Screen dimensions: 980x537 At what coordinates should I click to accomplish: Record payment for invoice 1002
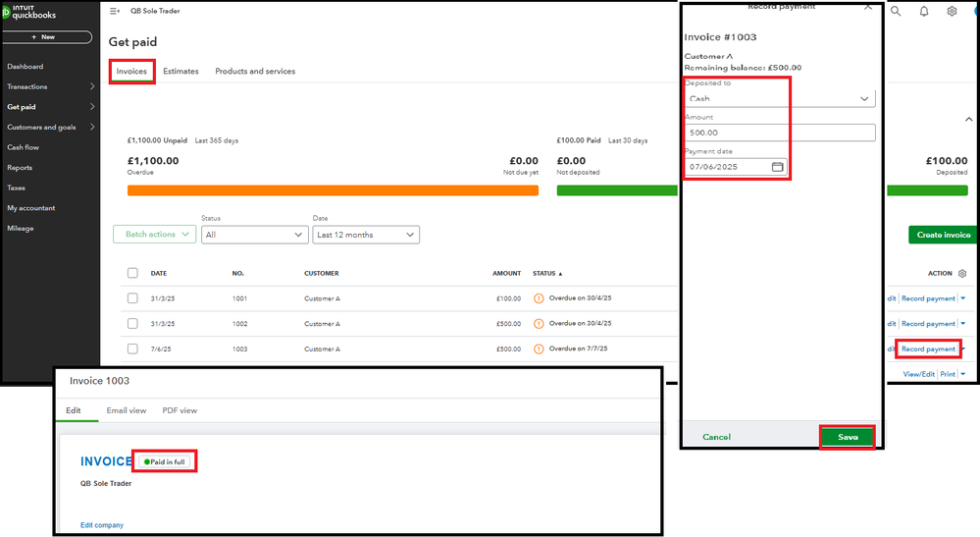point(928,324)
